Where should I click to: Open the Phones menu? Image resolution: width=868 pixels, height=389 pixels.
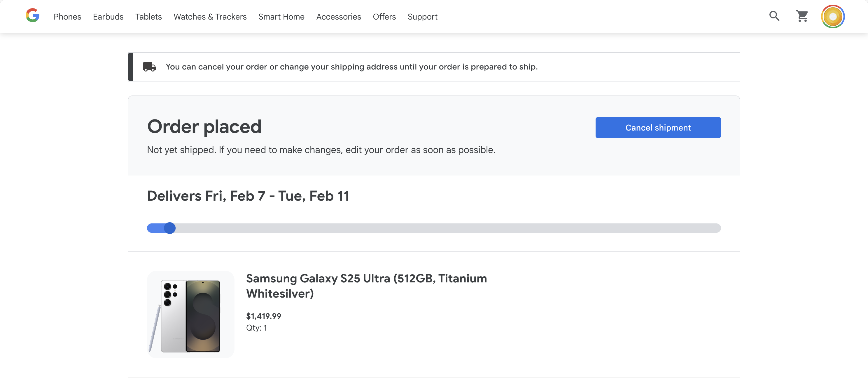[x=67, y=17]
